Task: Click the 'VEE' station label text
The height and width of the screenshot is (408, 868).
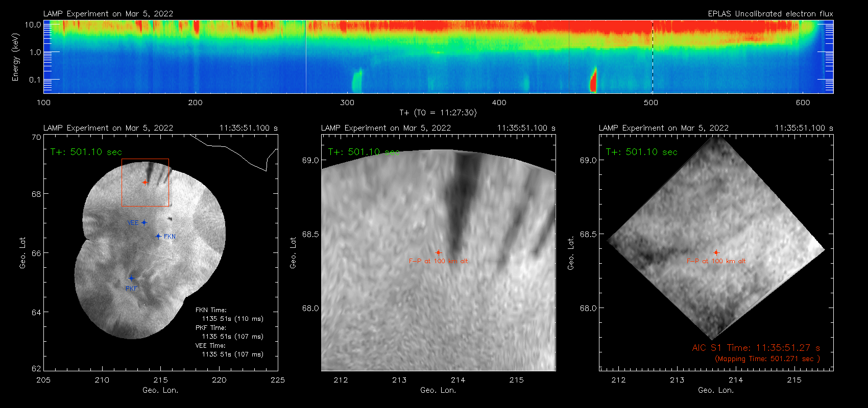Action: pyautogui.click(x=133, y=223)
